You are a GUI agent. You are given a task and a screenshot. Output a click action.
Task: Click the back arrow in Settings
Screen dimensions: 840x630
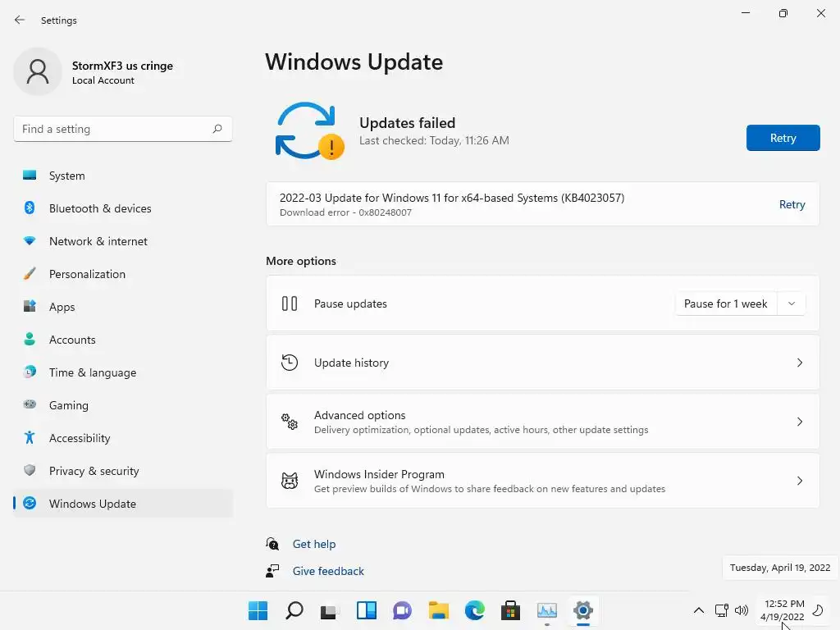20,20
